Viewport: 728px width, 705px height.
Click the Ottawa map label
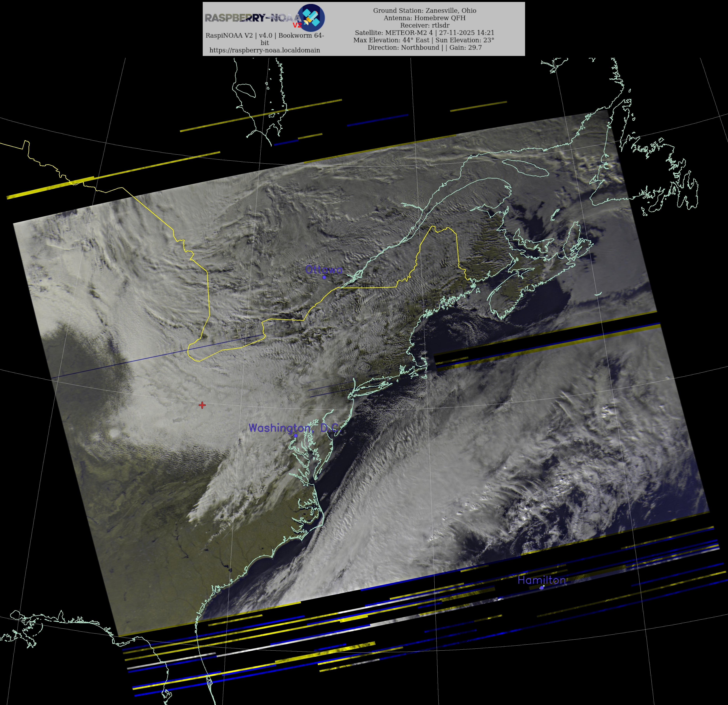pos(324,270)
